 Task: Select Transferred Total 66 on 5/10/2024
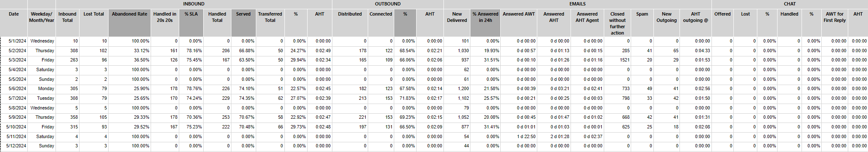[x=270, y=127]
